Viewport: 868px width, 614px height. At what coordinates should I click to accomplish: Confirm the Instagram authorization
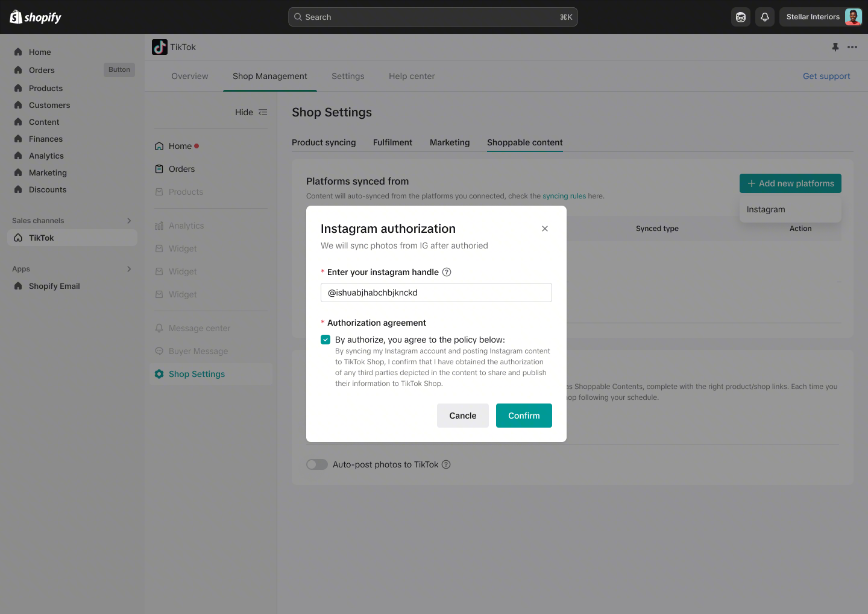tap(524, 416)
